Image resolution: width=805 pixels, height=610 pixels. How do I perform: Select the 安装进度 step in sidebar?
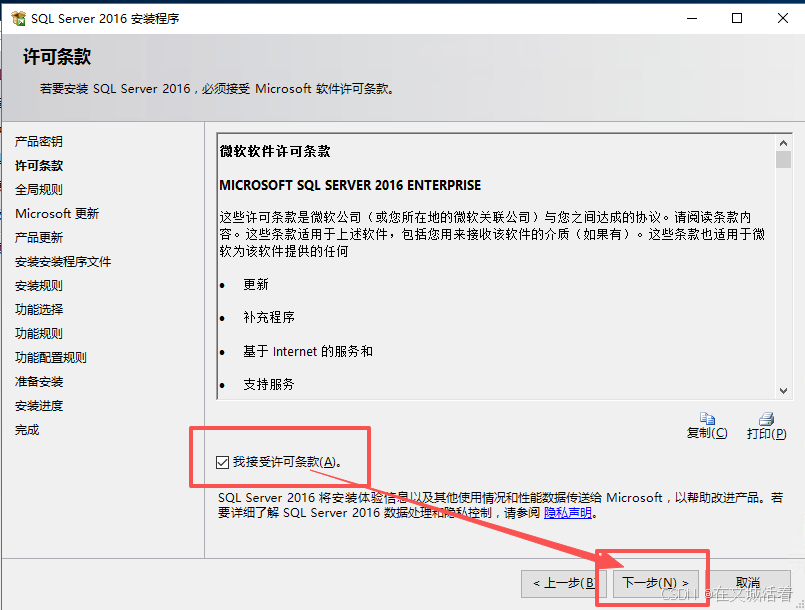tap(39, 406)
